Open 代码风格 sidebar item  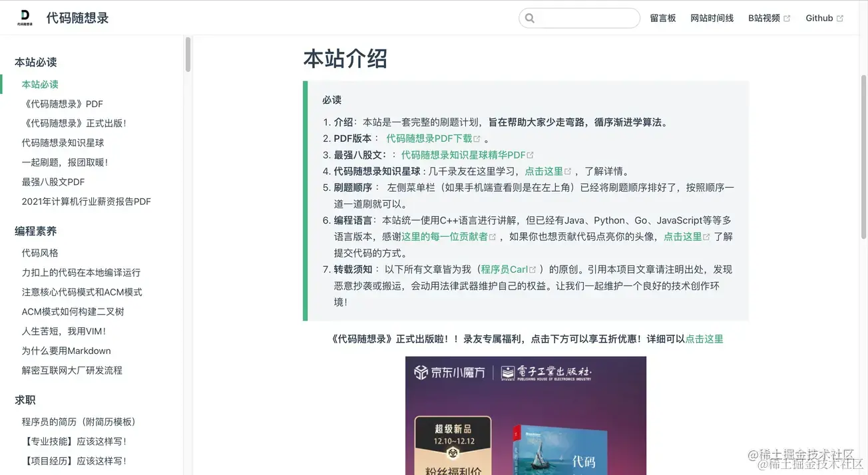pos(40,253)
